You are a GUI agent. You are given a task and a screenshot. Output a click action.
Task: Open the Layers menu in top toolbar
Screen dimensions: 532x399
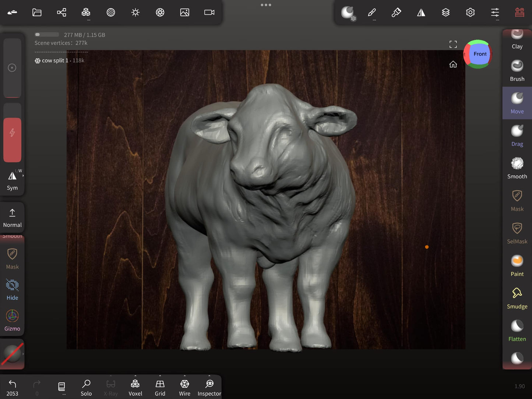coord(445,13)
